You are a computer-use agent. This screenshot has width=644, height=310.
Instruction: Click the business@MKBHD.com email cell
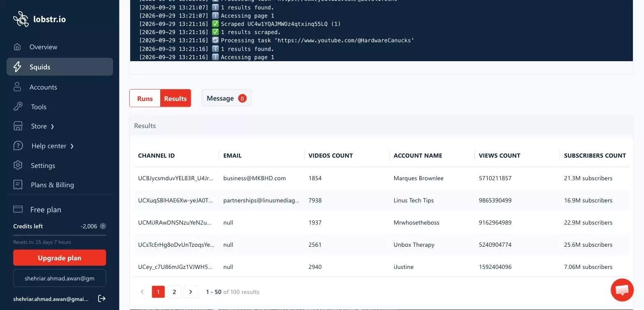(255, 178)
